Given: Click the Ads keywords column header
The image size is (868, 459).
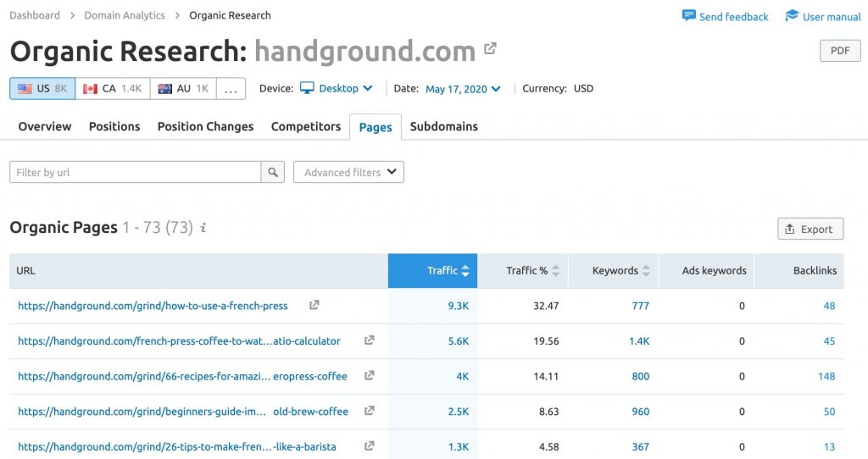Looking at the screenshot, I should tap(706, 270).
